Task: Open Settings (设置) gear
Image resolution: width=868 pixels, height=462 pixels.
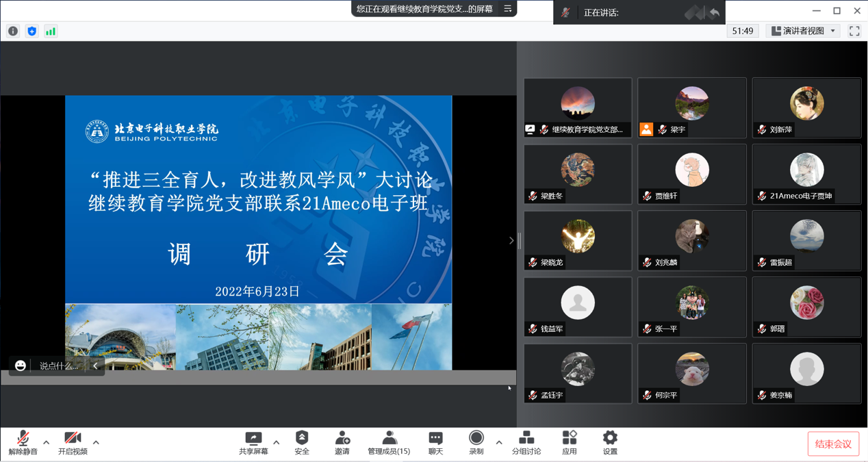Action: click(x=610, y=442)
